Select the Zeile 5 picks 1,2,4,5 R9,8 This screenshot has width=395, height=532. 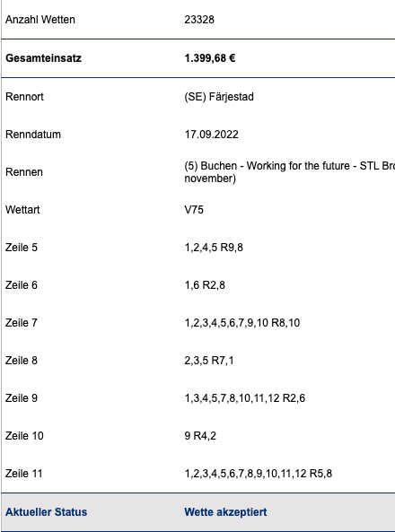click(x=214, y=248)
